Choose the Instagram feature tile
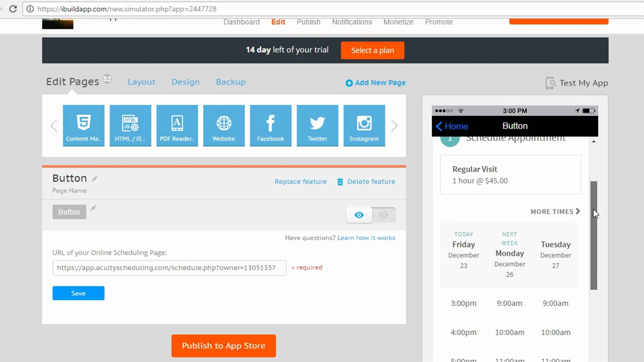 pyautogui.click(x=364, y=126)
